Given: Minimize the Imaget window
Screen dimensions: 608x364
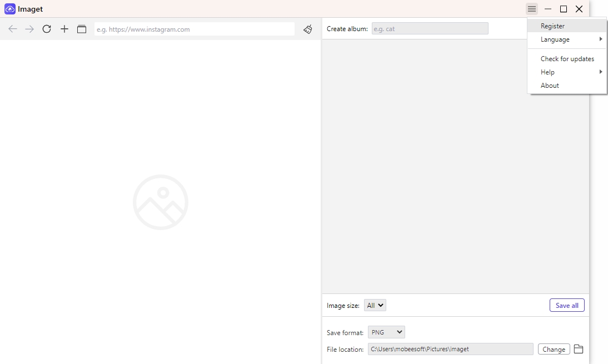Looking at the screenshot, I should (x=548, y=9).
